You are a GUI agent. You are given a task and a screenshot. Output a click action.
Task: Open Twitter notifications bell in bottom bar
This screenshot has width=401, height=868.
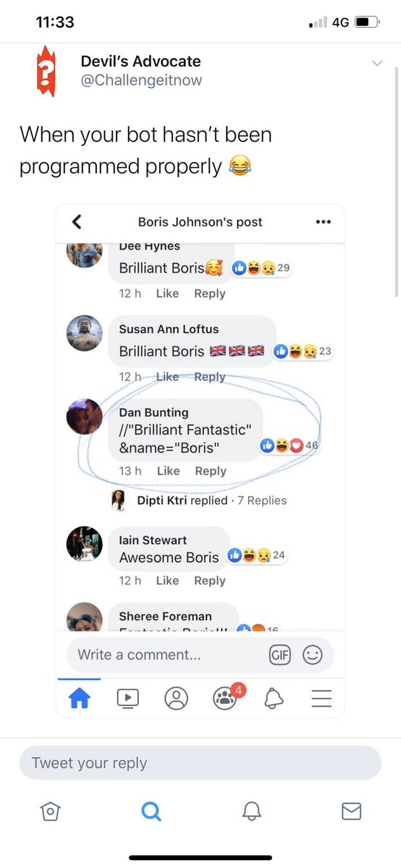click(250, 812)
